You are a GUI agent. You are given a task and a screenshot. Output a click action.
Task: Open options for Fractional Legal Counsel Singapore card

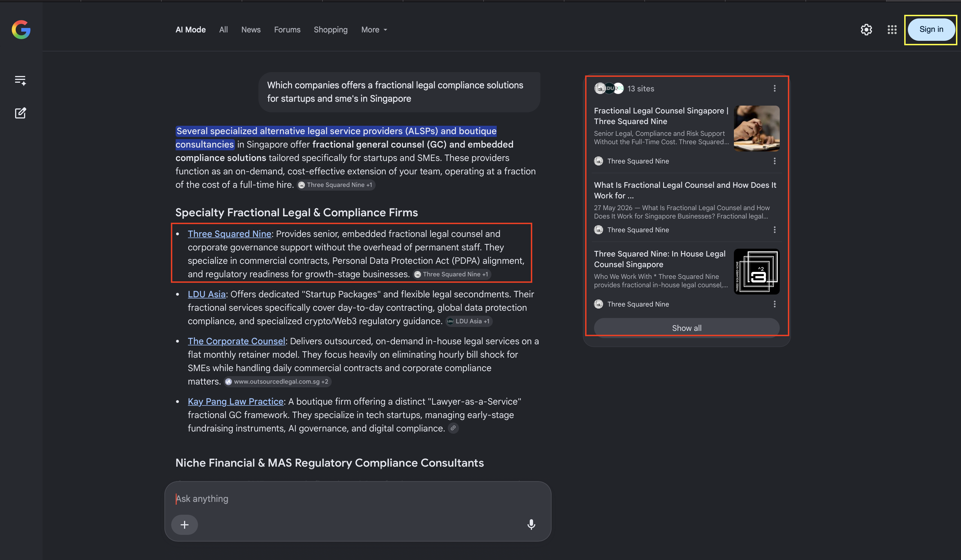click(774, 161)
